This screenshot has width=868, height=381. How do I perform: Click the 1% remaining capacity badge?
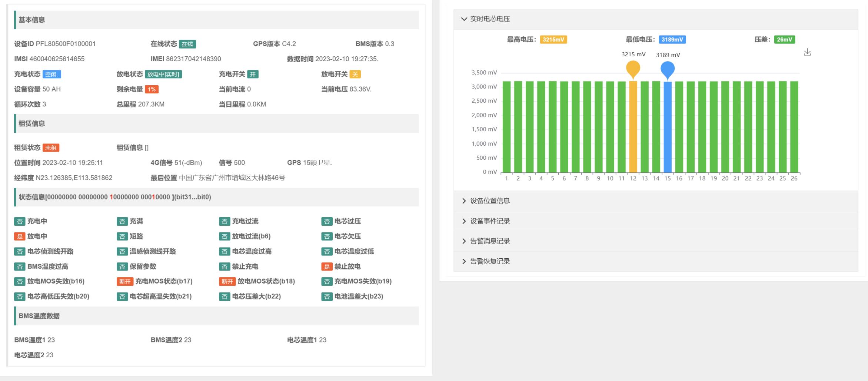152,89
